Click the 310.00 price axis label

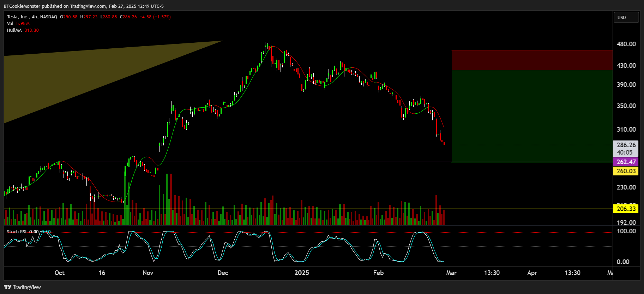coord(626,130)
